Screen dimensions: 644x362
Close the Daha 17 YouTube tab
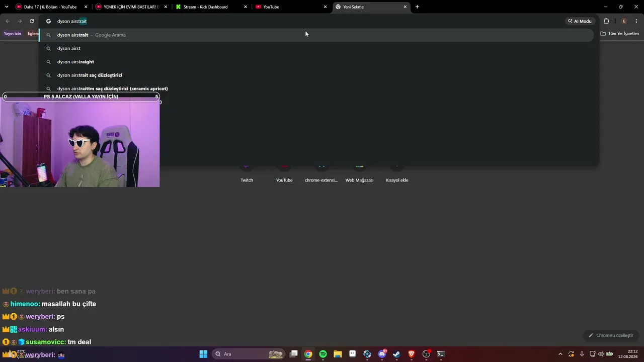[x=86, y=7]
